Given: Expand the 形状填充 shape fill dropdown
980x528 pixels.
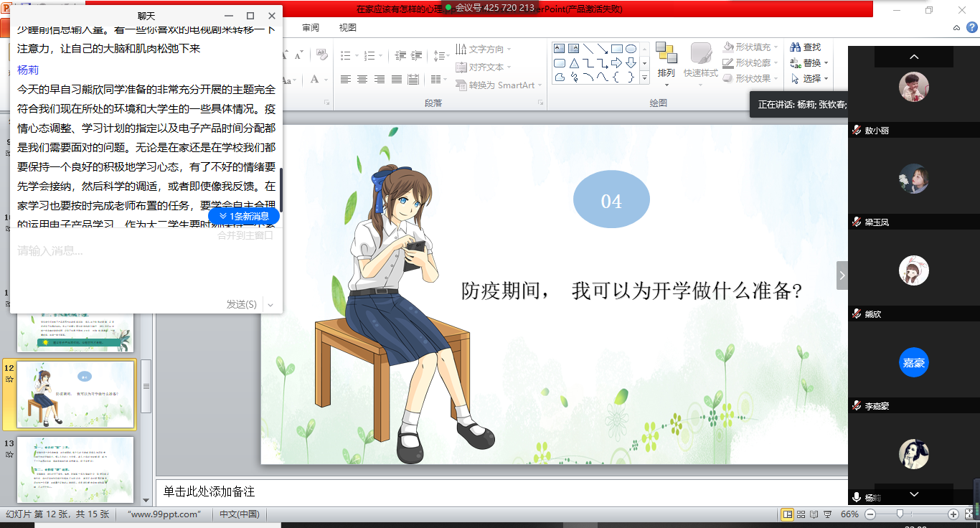Looking at the screenshot, I should [776, 47].
